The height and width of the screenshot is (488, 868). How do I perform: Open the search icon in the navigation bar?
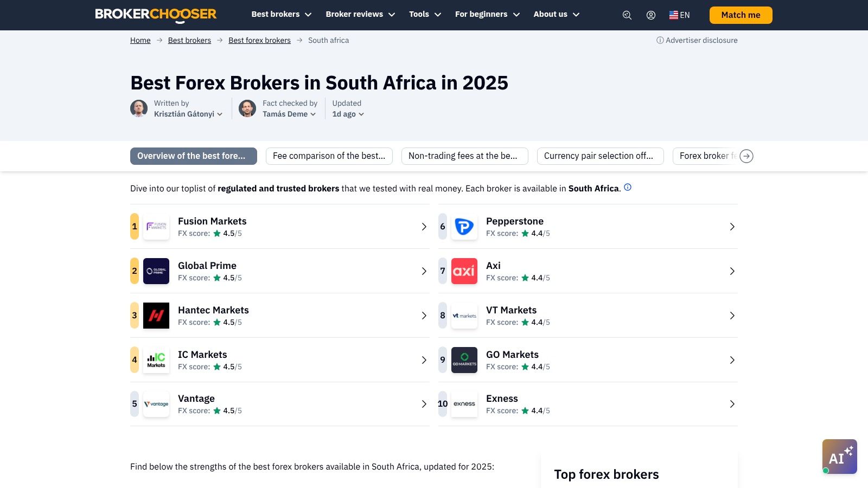[x=627, y=15]
